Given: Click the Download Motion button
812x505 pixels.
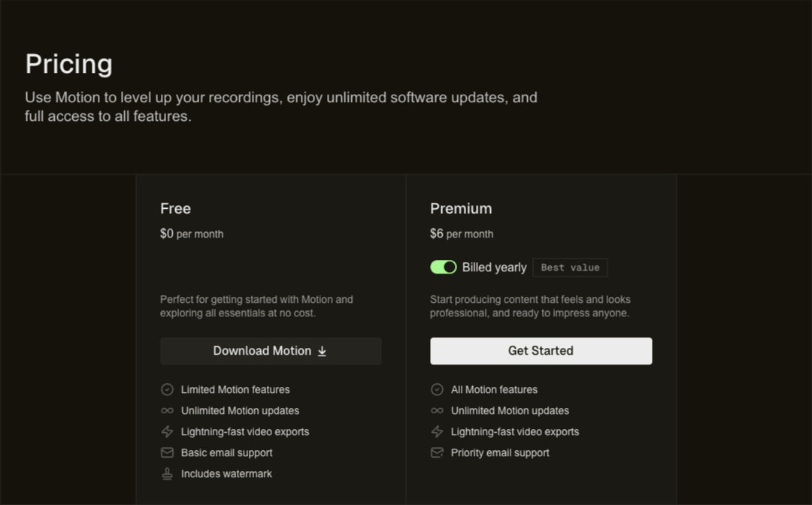Looking at the screenshot, I should point(271,351).
